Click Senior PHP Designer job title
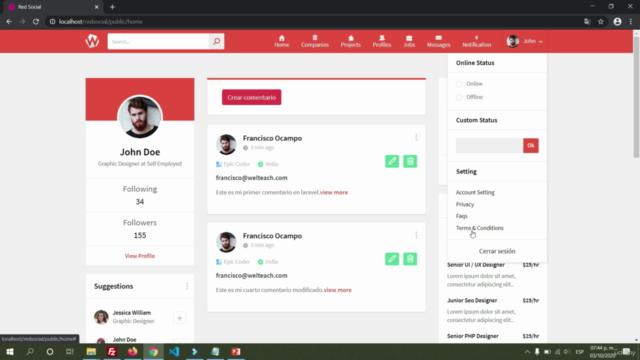 [473, 336]
